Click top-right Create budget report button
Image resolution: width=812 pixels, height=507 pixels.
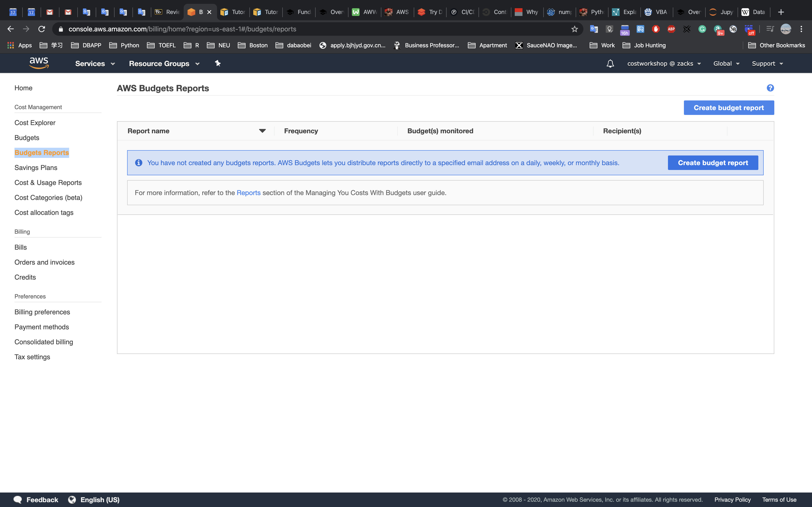729,108
